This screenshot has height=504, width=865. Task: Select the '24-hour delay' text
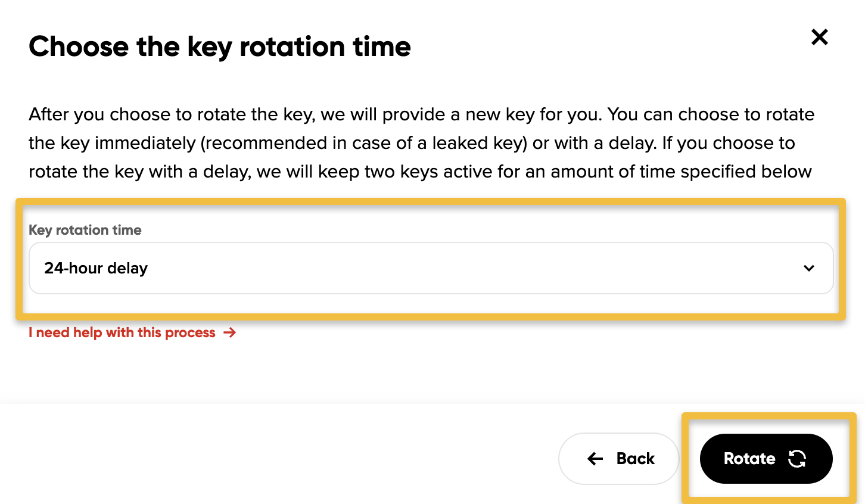pyautogui.click(x=96, y=268)
